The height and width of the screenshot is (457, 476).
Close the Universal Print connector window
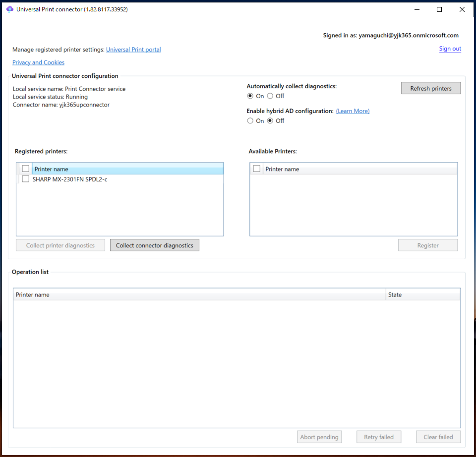(x=462, y=9)
